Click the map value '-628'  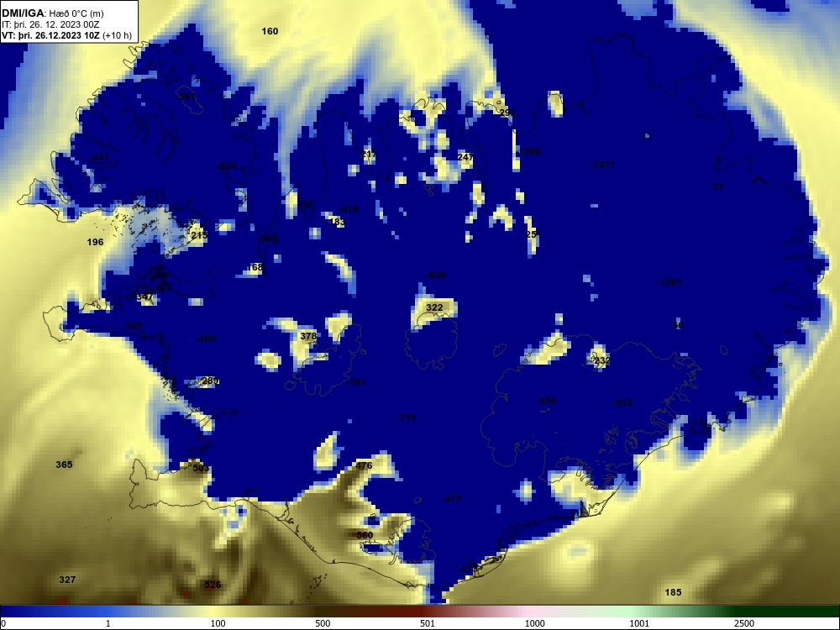pos(436,275)
